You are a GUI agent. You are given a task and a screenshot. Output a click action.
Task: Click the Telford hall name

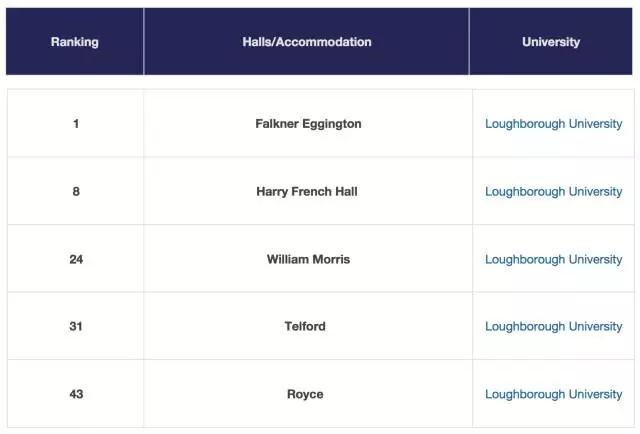(305, 326)
